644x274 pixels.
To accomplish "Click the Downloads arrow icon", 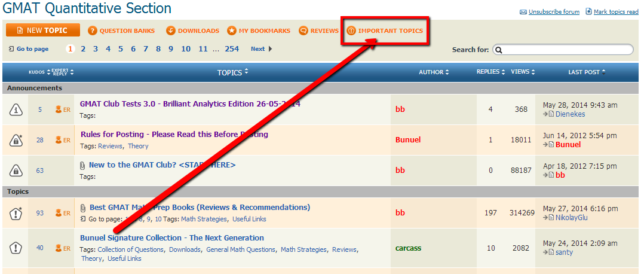I will coord(170,31).
